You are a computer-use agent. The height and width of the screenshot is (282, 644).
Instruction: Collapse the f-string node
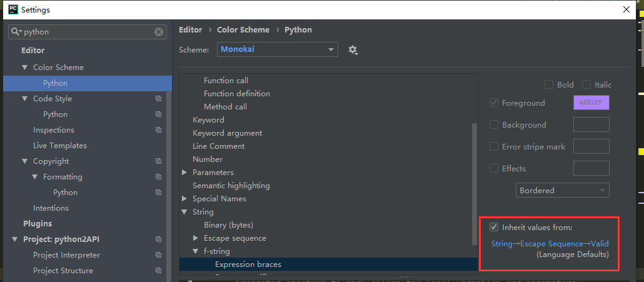[x=196, y=251]
